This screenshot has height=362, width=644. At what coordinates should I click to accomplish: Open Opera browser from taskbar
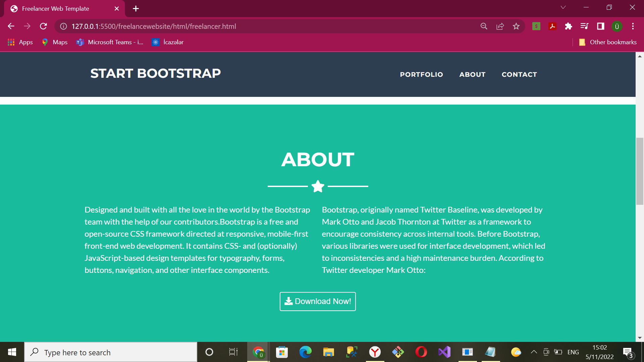coord(421,352)
